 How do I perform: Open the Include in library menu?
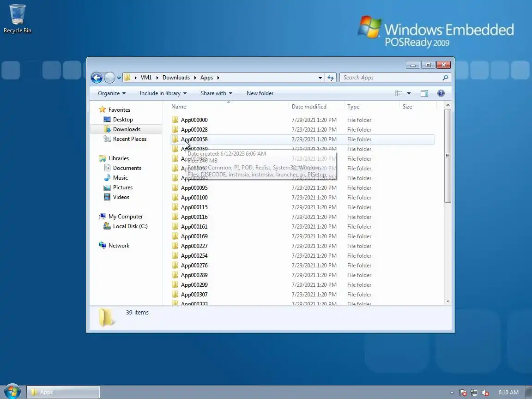tap(163, 93)
